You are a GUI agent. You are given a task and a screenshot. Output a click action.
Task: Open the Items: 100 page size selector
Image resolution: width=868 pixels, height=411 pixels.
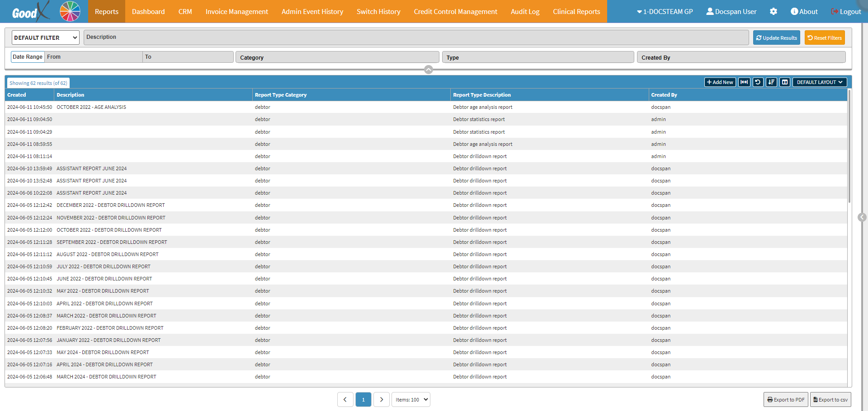(x=410, y=400)
